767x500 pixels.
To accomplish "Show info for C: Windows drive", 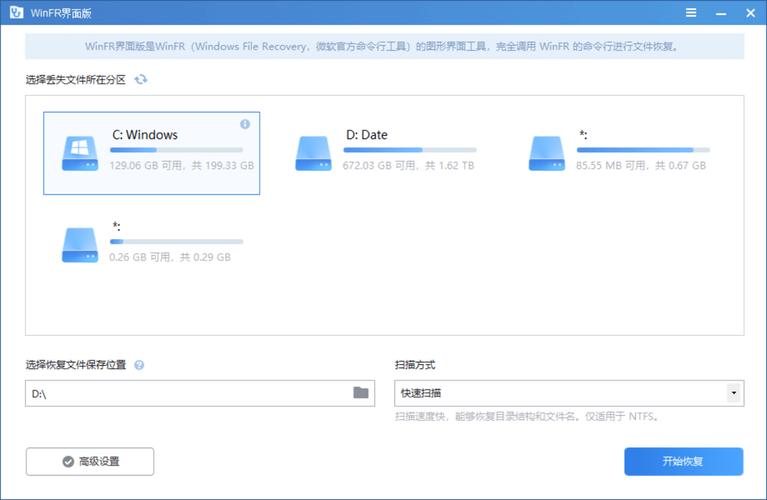I will [245, 124].
